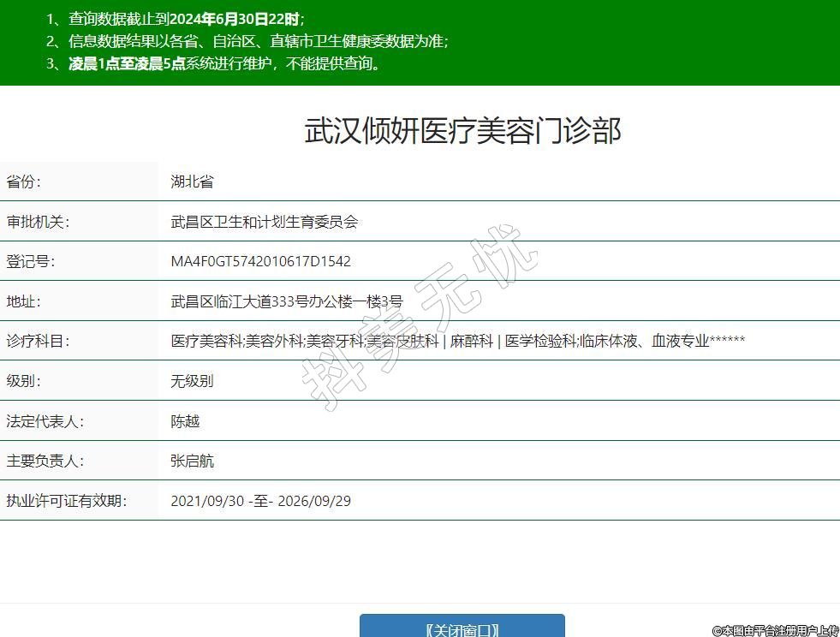Click the 登记号 row label
The image size is (840, 637).
coord(30,261)
